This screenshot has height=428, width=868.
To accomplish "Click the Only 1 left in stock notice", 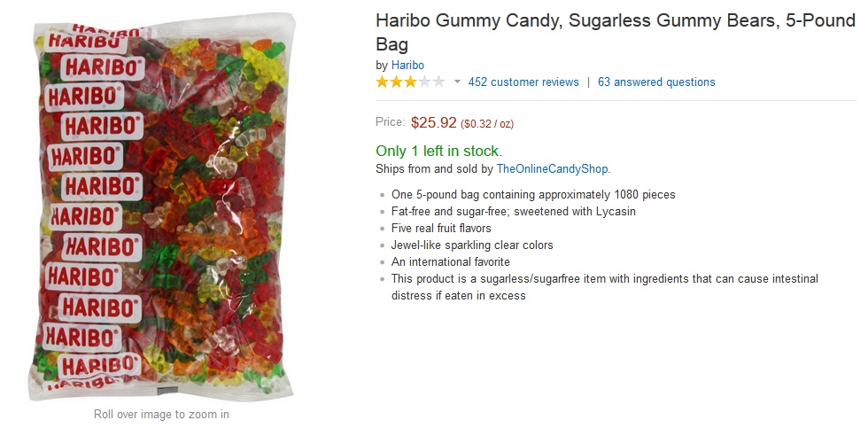I will (x=439, y=151).
